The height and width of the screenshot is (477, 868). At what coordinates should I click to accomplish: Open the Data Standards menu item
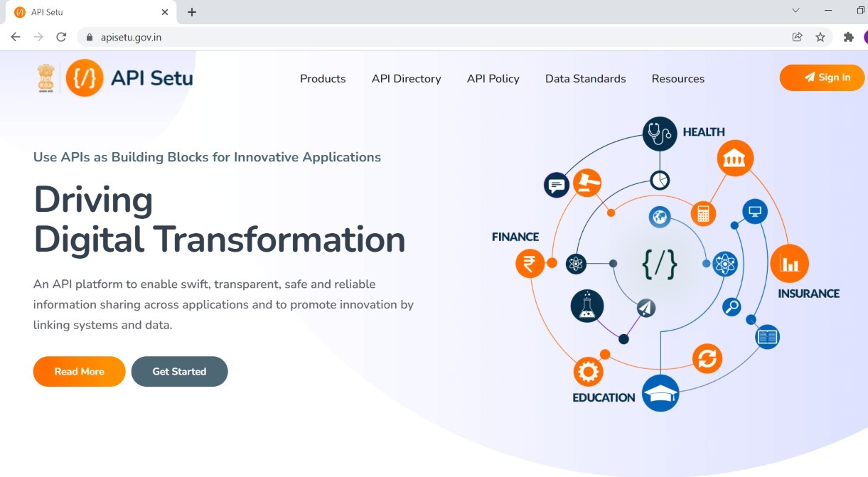586,79
